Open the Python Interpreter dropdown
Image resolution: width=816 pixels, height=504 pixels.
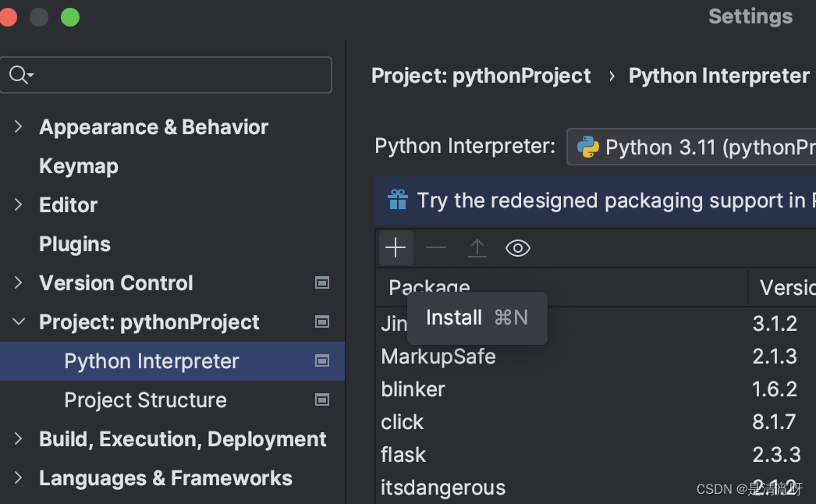tap(690, 147)
